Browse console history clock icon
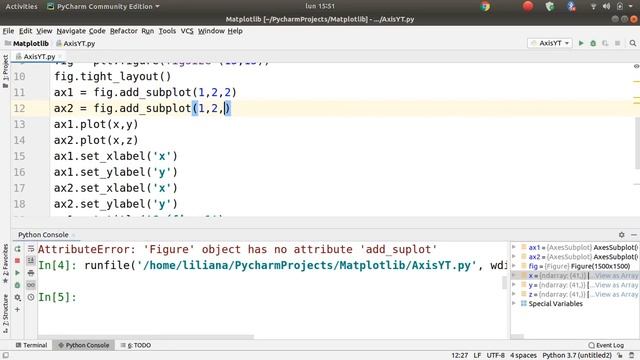The height and width of the screenshot is (360, 640). click(x=31, y=298)
